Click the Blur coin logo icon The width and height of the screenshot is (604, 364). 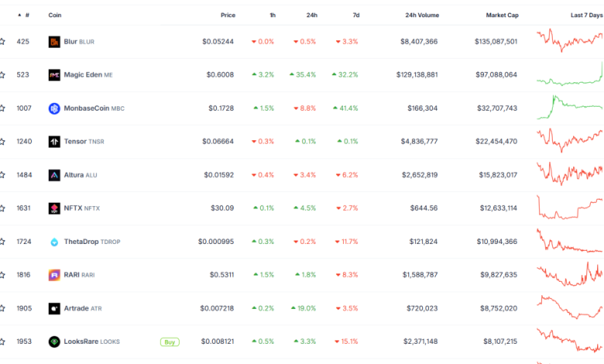tap(54, 42)
